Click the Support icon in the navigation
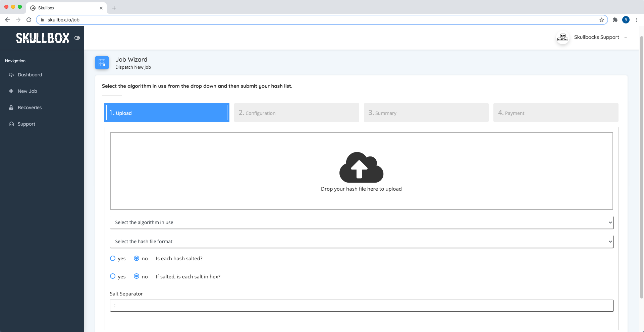The height and width of the screenshot is (332, 644). 11,124
